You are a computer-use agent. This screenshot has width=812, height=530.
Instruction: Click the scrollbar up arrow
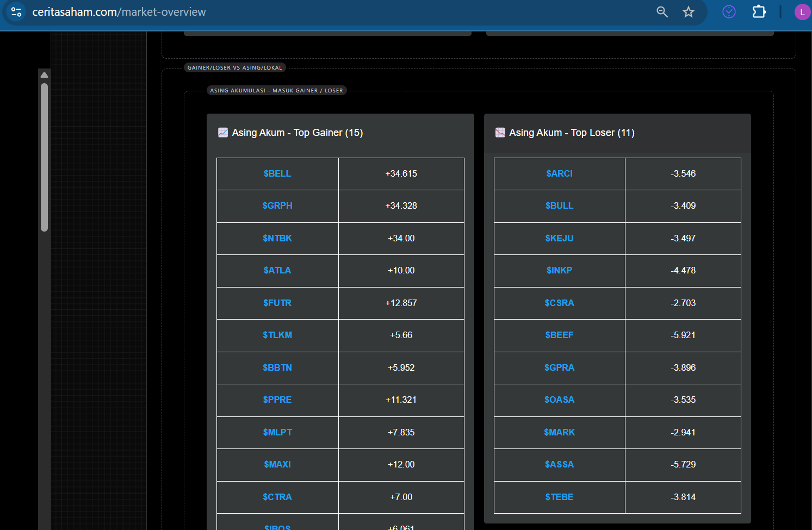point(45,75)
